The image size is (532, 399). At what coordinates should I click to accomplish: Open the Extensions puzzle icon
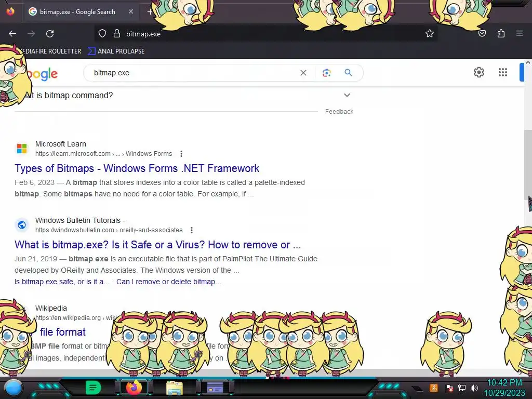tap(501, 33)
